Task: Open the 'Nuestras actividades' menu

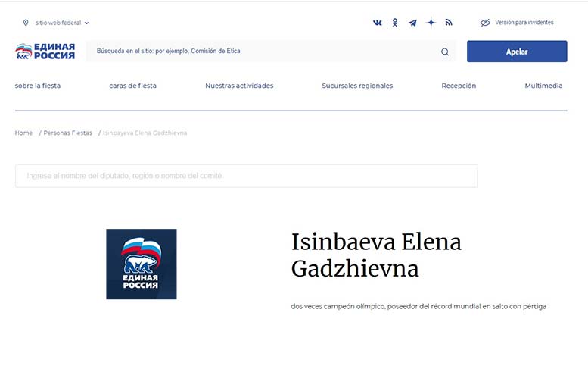Action: tap(239, 86)
